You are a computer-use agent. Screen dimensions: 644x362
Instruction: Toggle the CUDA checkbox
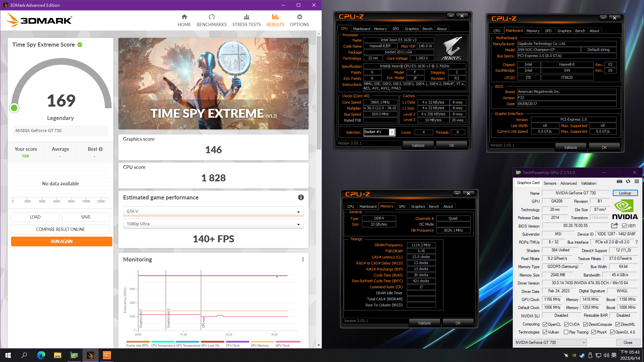[x=566, y=324]
